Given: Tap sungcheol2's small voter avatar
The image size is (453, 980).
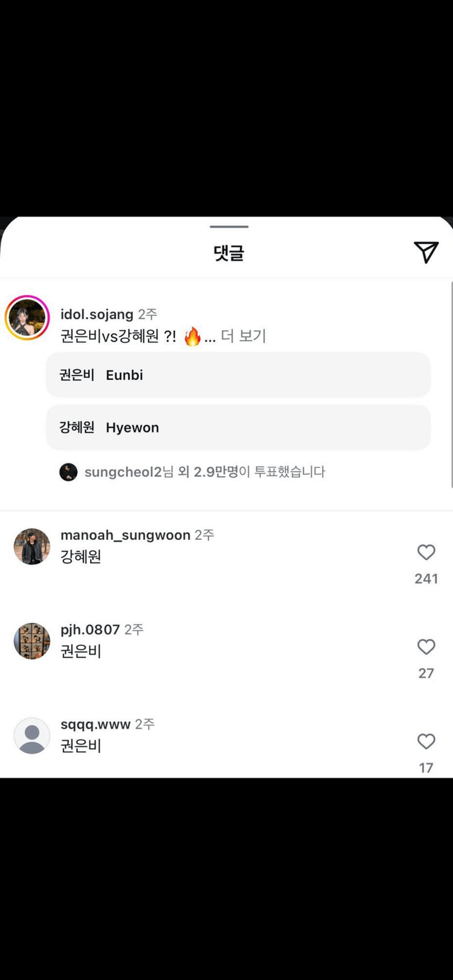Looking at the screenshot, I should pyautogui.click(x=69, y=472).
